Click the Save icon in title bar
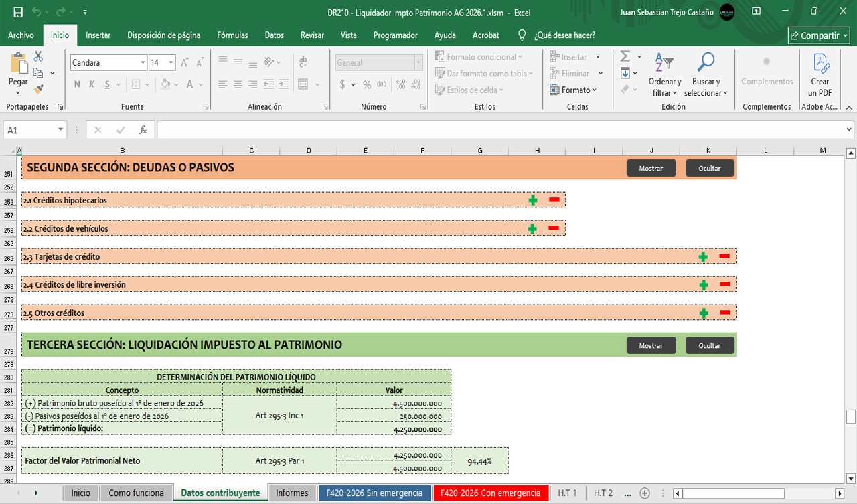Image resolution: width=857 pixels, height=504 pixels. 18,12
